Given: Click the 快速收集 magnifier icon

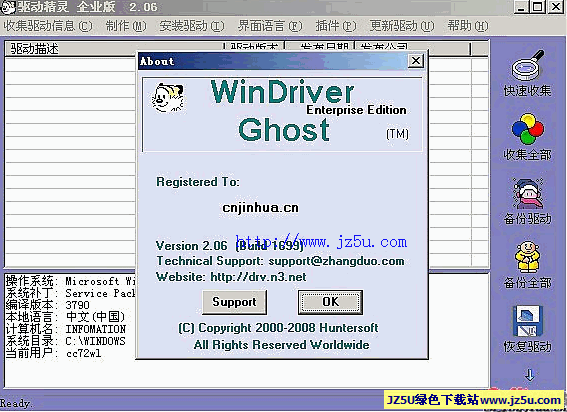Looking at the screenshot, I should [528, 65].
